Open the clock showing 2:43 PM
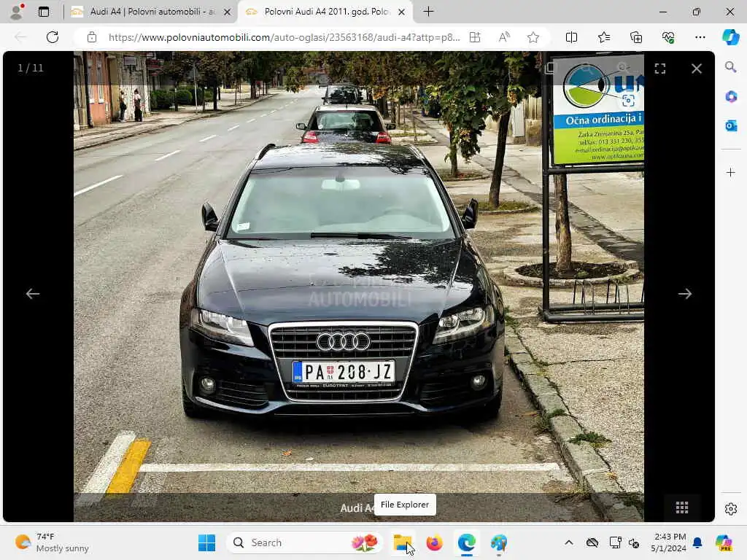Viewport: 747px width, 560px height. point(669,542)
